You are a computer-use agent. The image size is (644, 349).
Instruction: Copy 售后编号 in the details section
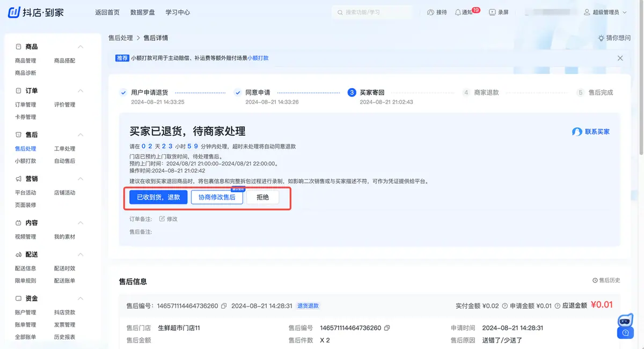pos(387,328)
